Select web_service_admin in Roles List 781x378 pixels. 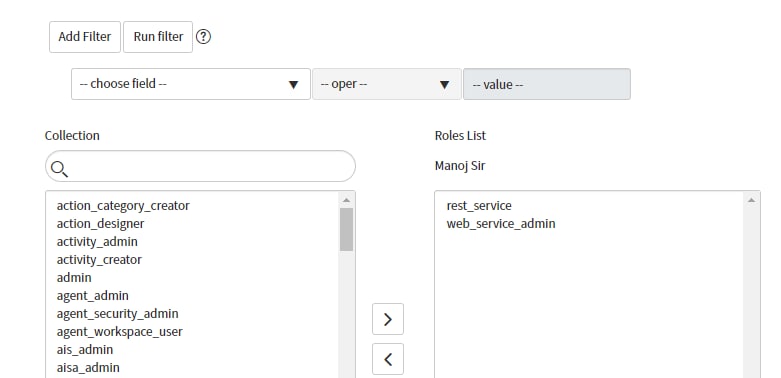501,224
